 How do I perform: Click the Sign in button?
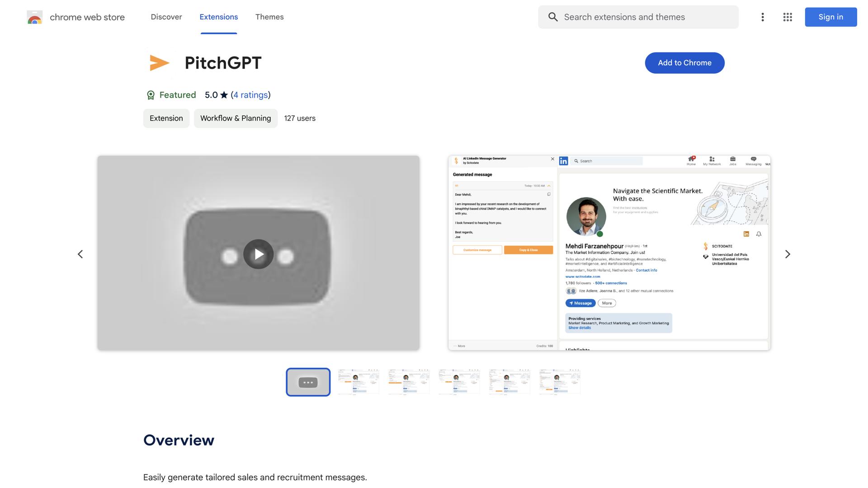830,17
